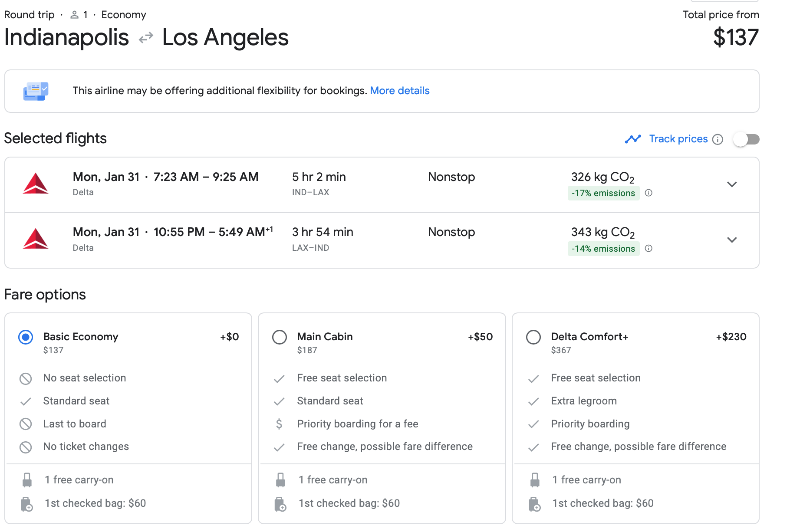Click Main Cabin free change checkmark
The width and height of the screenshot is (790, 532).
click(279, 447)
